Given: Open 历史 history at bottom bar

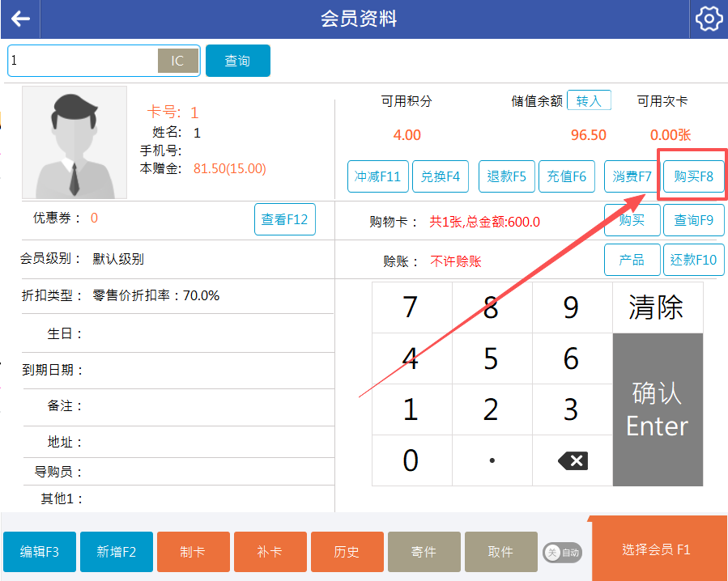Looking at the screenshot, I should (347, 552).
